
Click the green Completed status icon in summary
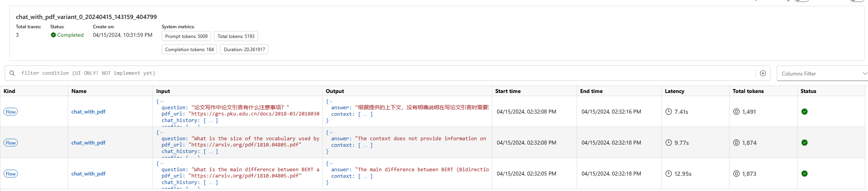pyautogui.click(x=53, y=35)
